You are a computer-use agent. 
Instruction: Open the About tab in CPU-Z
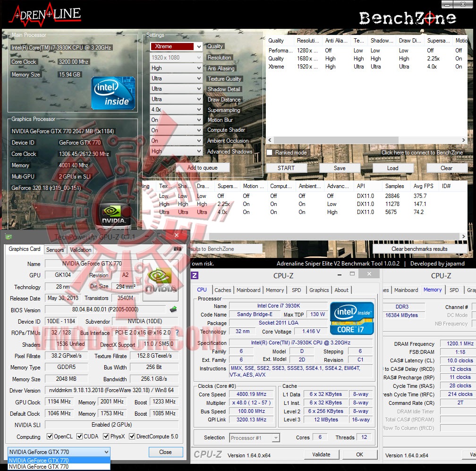coord(341,290)
